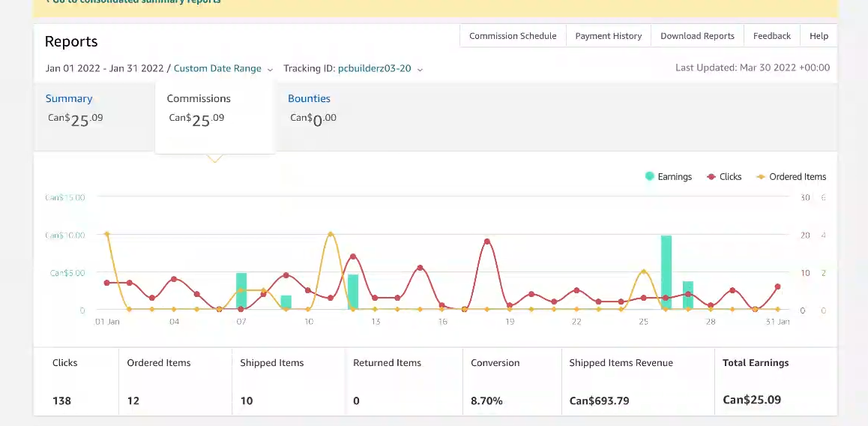Click the Can$10.00 axis label
This screenshot has width=868, height=426.
coord(64,235)
